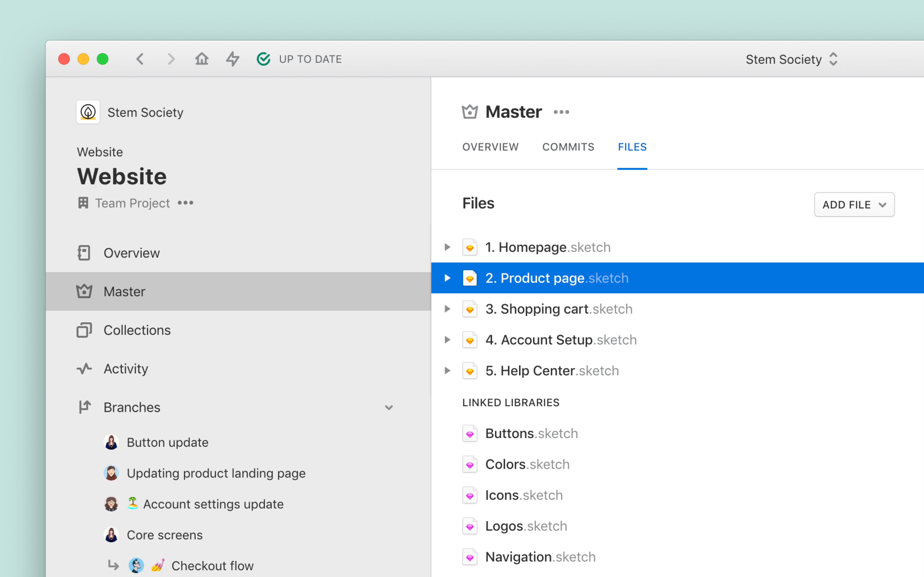Click library file icon for Icons.sketch
This screenshot has width=924, height=577.
pyautogui.click(x=470, y=495)
